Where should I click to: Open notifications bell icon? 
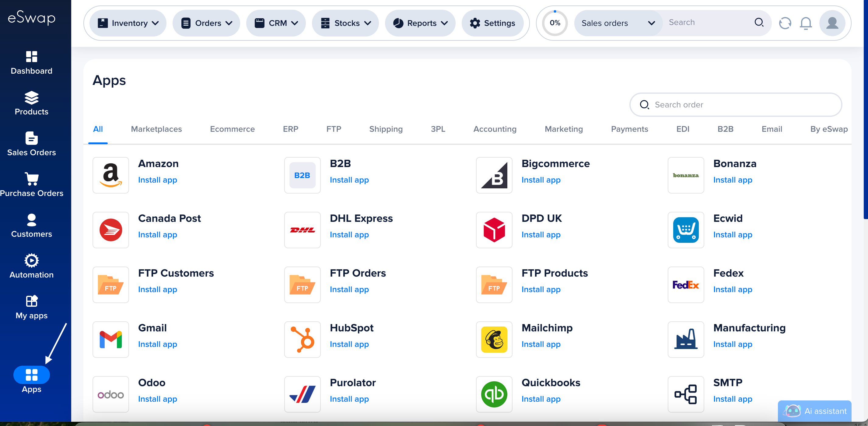806,23
